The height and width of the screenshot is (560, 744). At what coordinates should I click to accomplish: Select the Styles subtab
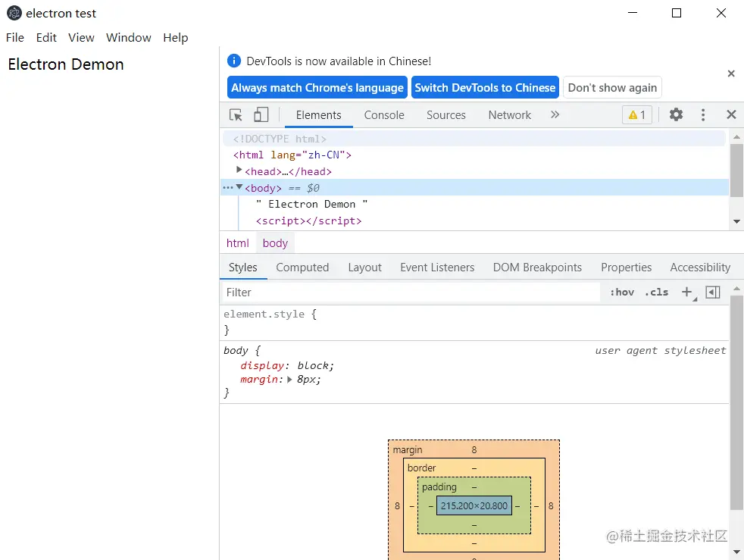click(243, 267)
